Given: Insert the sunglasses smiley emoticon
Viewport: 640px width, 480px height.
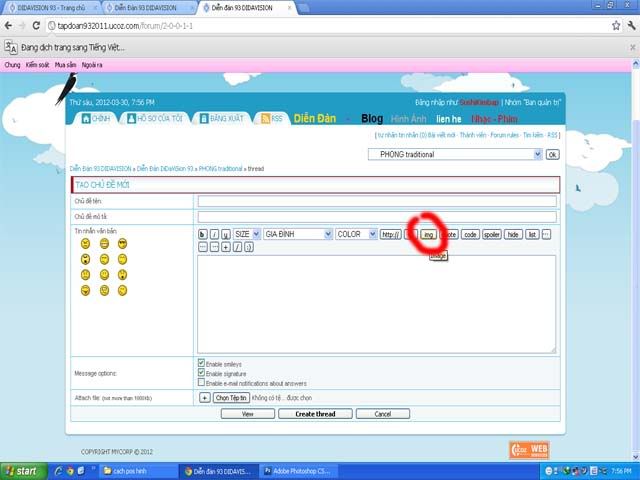Looking at the screenshot, I should point(122,244).
